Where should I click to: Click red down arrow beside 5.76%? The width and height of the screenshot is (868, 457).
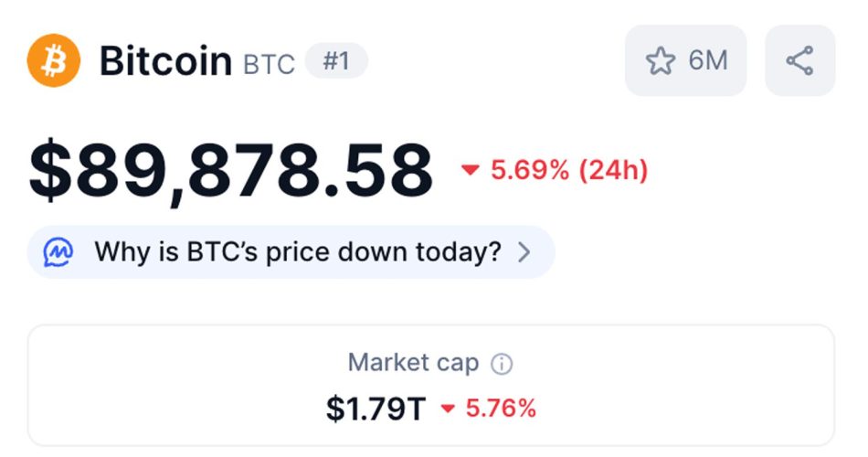pyautogui.click(x=448, y=409)
